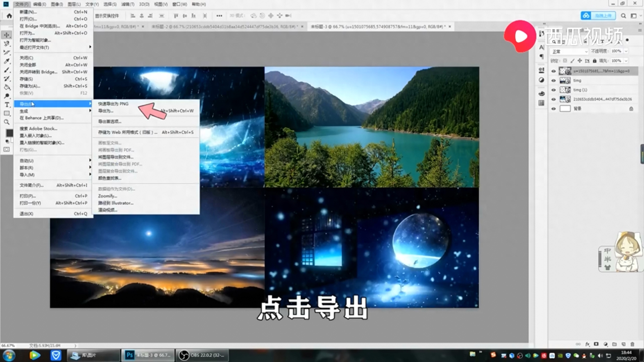
Task: Click the Delete layer trash icon
Action: tap(632, 344)
